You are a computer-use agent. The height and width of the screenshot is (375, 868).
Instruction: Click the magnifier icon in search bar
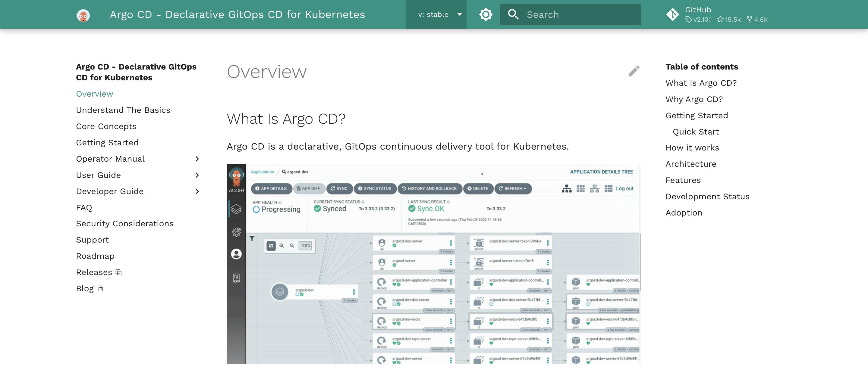(x=513, y=14)
